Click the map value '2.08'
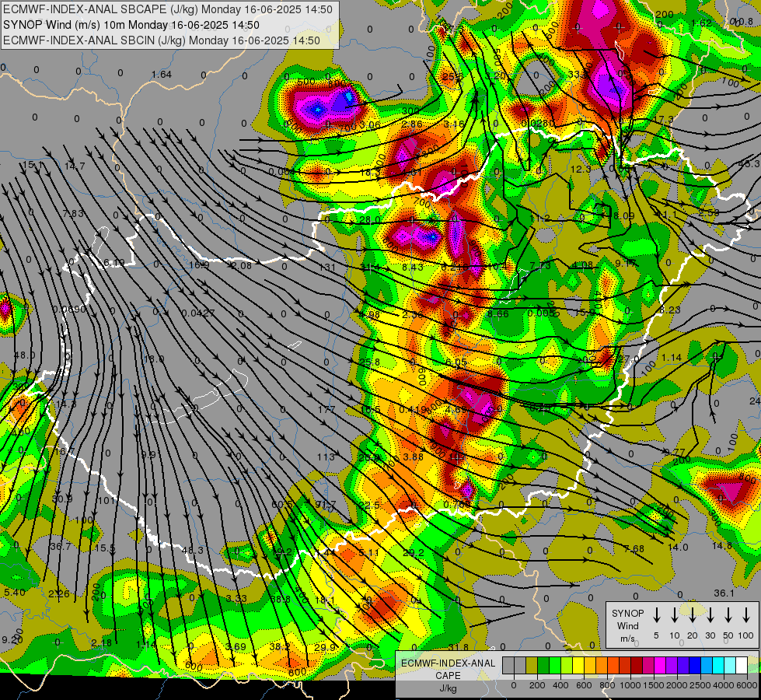This screenshot has width=761, height=700. tap(241, 265)
